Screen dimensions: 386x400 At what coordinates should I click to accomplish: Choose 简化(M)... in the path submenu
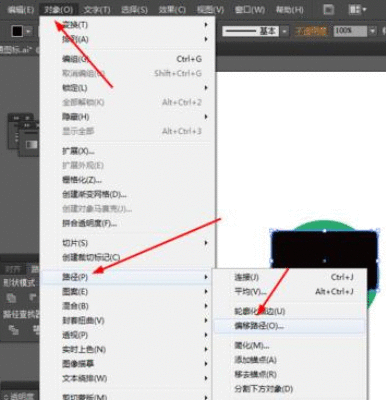click(289, 346)
